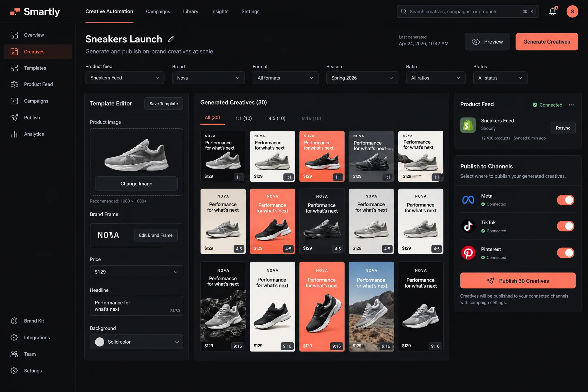This screenshot has width=588, height=392.
Task: Click the Overview sidebar icon
Action: coord(14,35)
